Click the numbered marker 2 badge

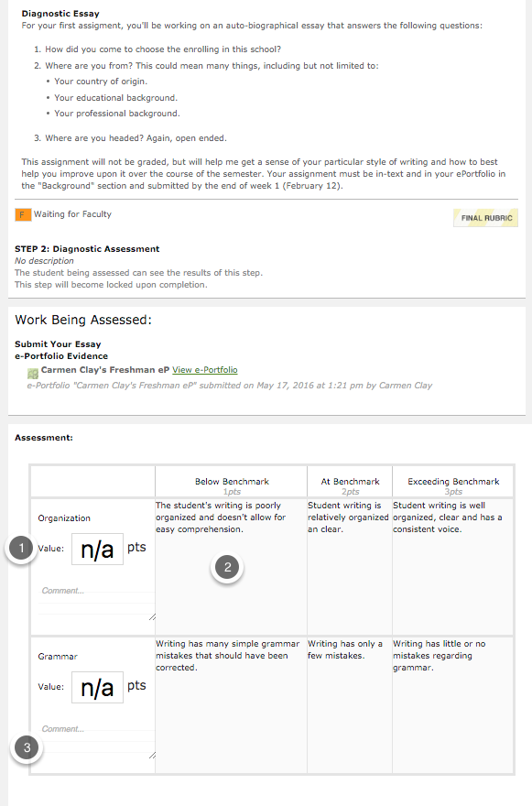coord(227,567)
